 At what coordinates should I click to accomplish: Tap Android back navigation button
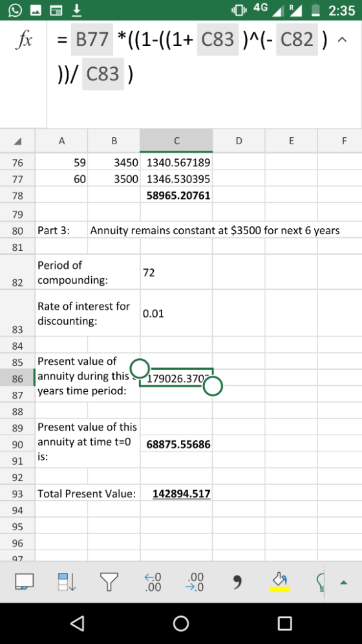coord(78,623)
